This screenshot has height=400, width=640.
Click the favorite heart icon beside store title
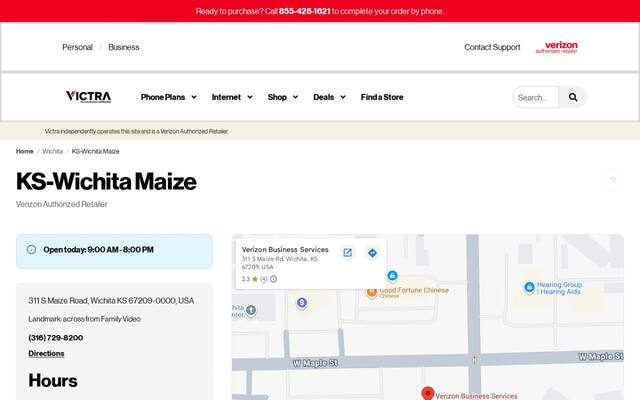pyautogui.click(x=613, y=180)
